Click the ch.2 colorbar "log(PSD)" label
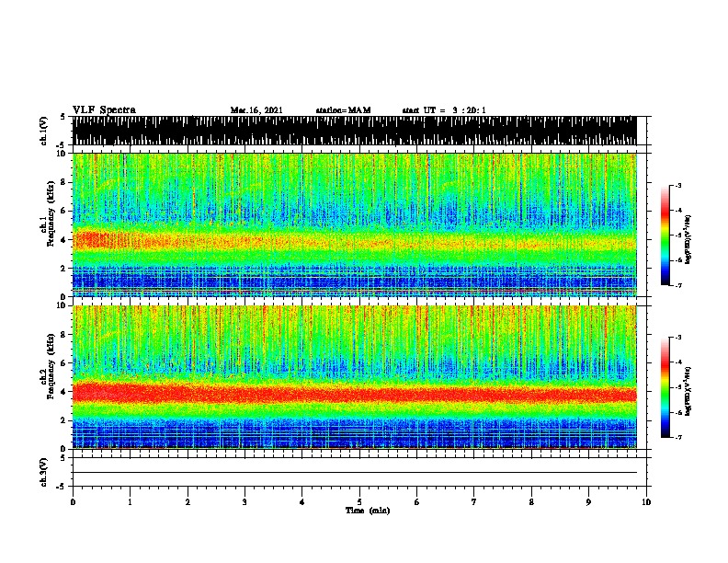The image size is (728, 563). coord(688,391)
